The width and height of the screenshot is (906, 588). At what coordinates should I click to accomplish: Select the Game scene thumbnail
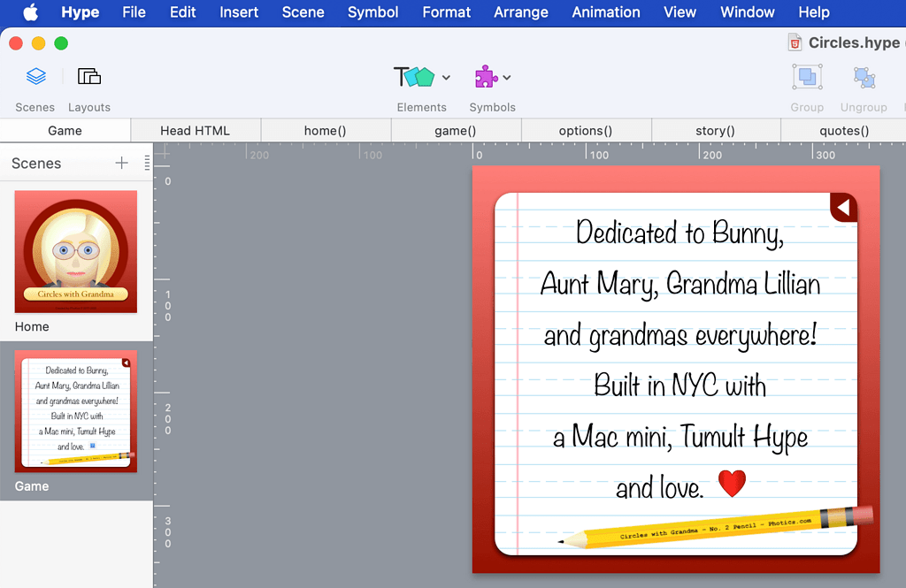click(76, 411)
